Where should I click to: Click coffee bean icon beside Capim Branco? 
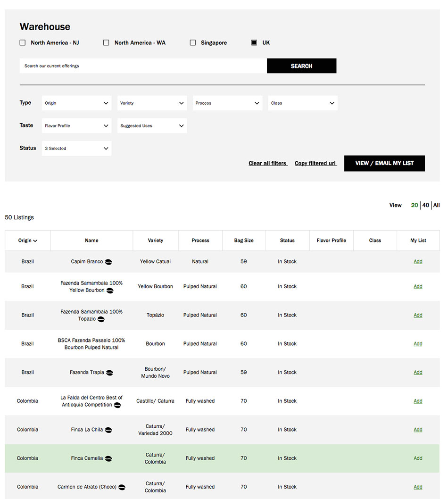(108, 262)
